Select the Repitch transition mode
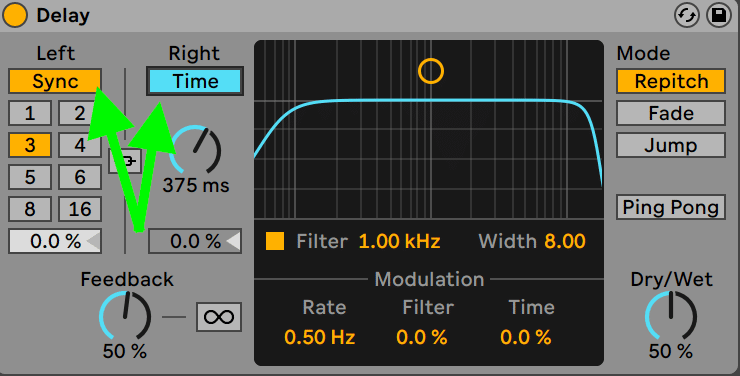The height and width of the screenshot is (376, 740). (x=671, y=81)
